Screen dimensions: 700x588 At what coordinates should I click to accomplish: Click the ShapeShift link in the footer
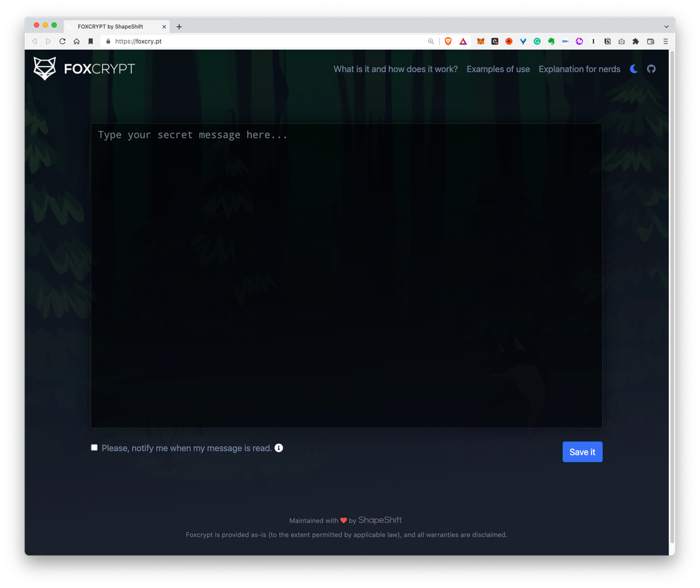(380, 520)
